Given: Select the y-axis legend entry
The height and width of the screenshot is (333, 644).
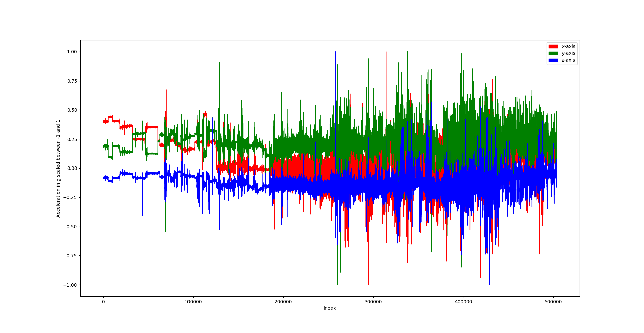Looking at the screenshot, I should [x=569, y=54].
